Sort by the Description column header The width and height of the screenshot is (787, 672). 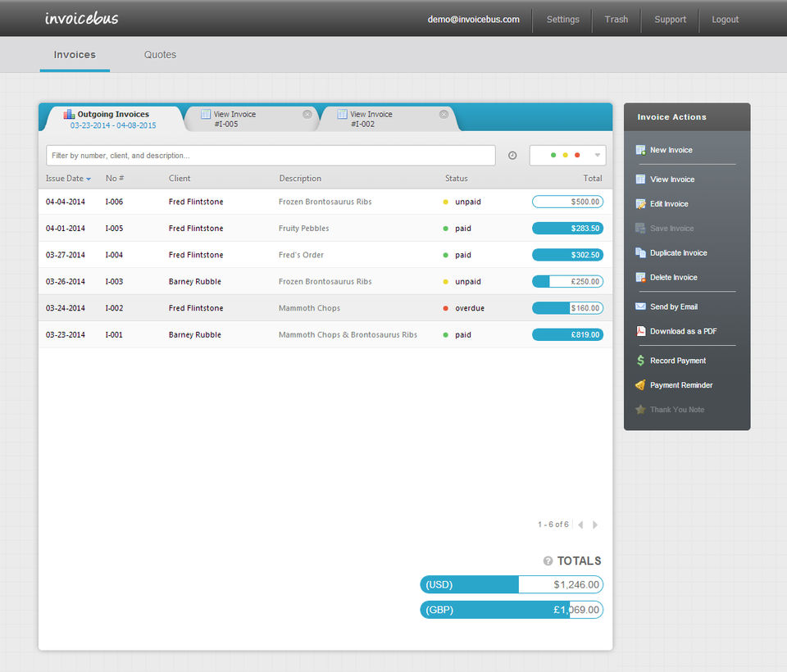300,178
